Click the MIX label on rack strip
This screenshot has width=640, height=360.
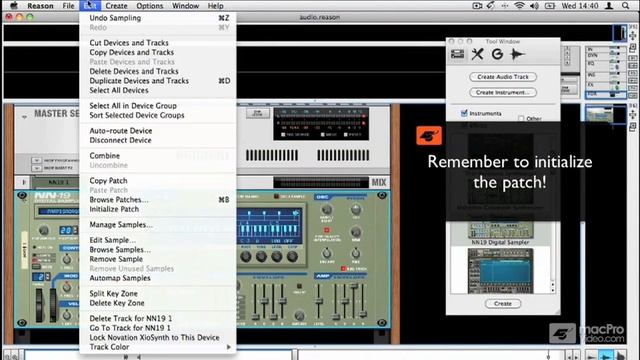379,182
